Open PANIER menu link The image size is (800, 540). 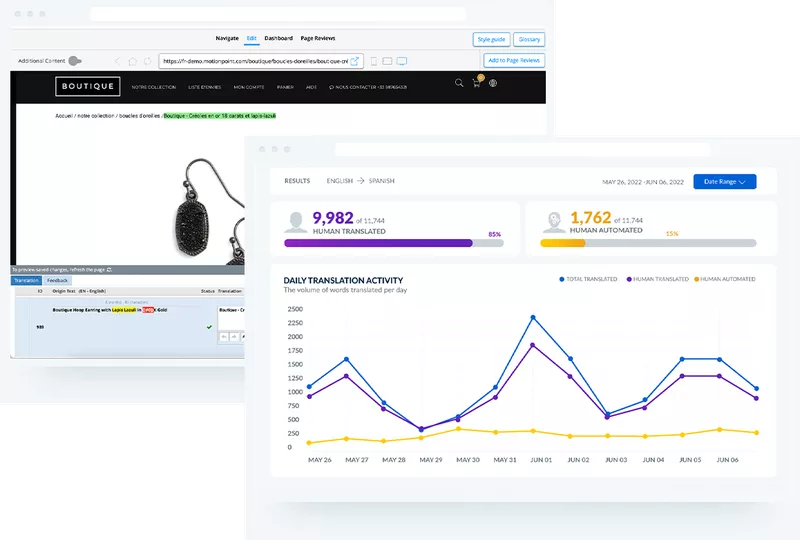coord(285,87)
